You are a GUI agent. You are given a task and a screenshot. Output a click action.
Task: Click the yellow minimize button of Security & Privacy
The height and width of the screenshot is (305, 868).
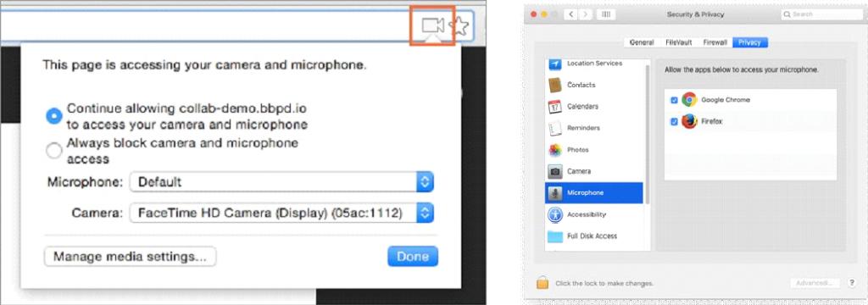pos(544,14)
